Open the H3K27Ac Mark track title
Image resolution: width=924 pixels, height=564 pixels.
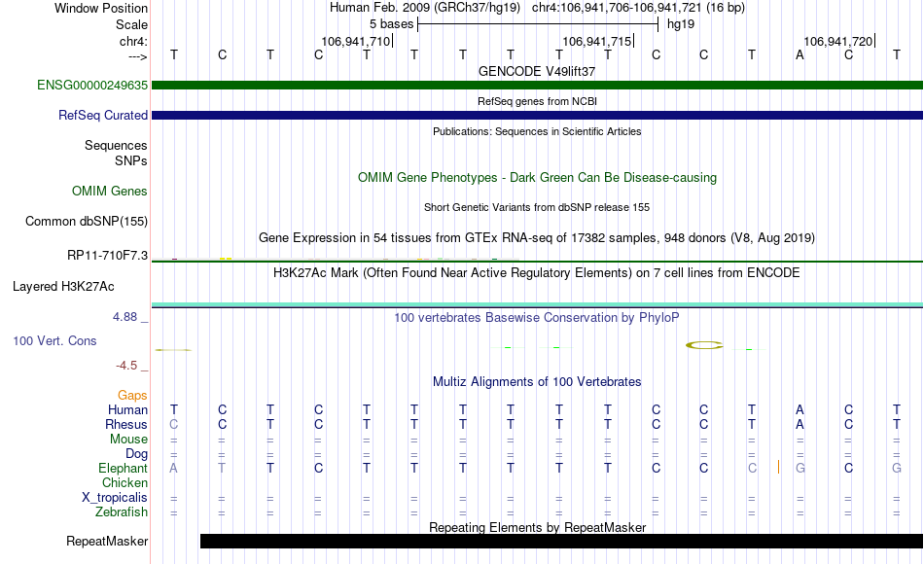537,273
